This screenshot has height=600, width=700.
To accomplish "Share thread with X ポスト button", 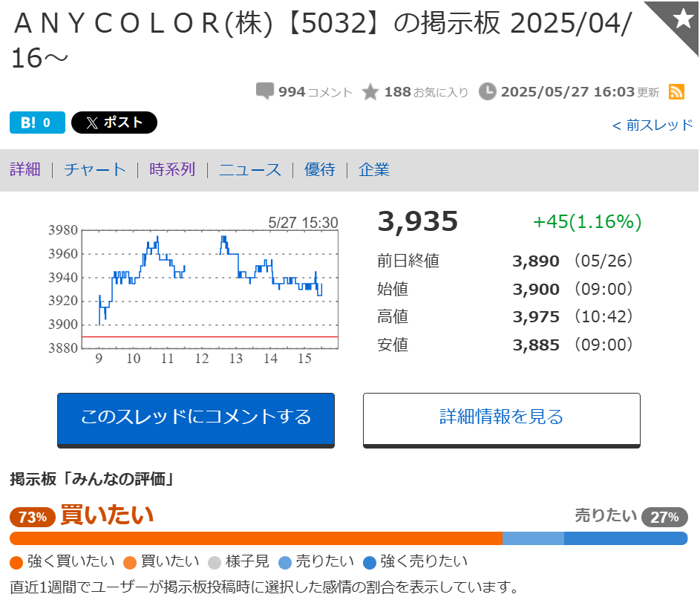I will point(114,123).
